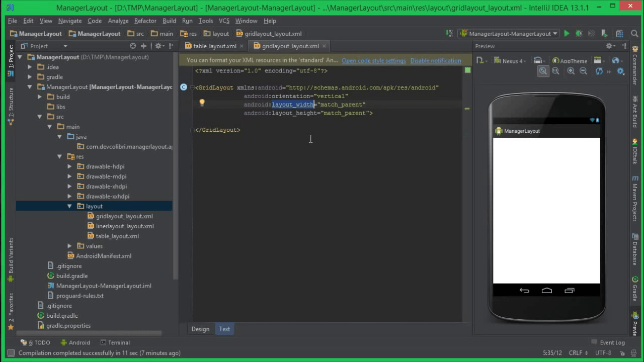The height and width of the screenshot is (362, 644).
Task: Open the ManagerLayout run configuration dropdown
Action: pyautogui.click(x=509, y=34)
